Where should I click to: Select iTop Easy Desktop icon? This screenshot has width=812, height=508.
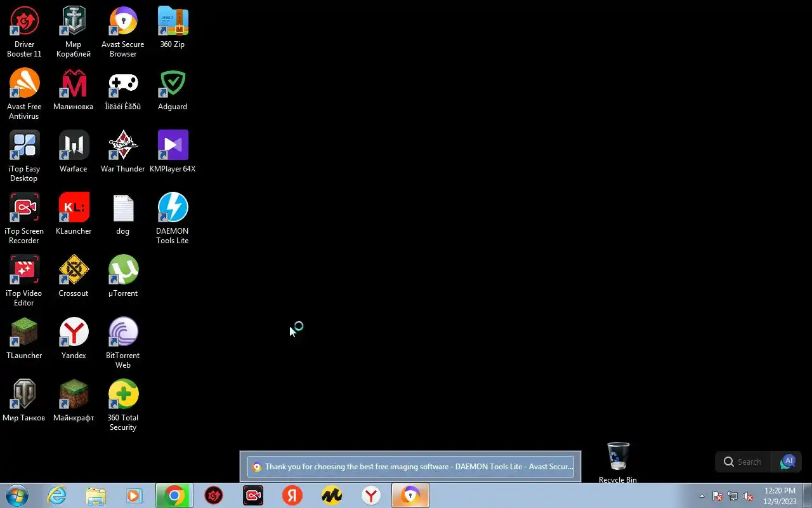24,156
